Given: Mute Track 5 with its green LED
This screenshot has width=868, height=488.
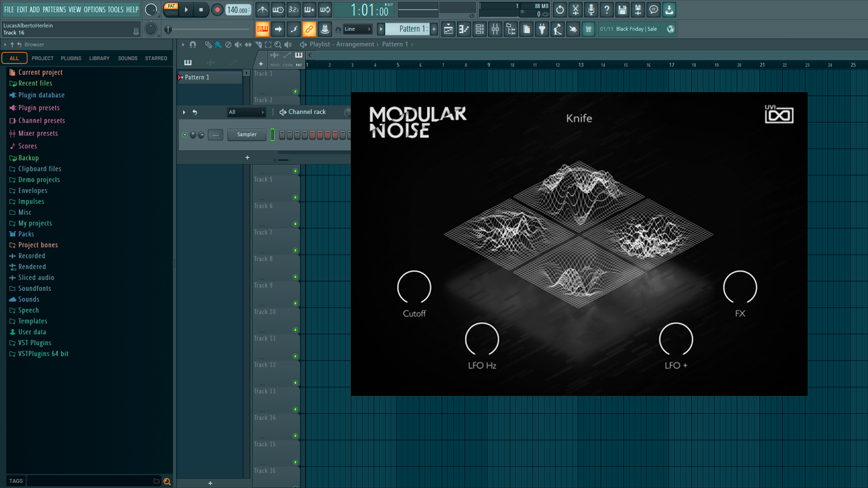Looking at the screenshot, I should [295, 198].
